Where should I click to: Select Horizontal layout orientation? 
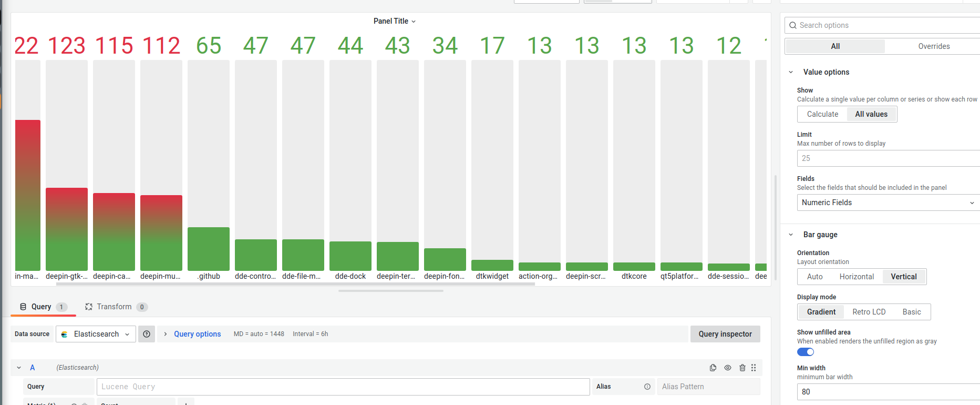tap(857, 277)
